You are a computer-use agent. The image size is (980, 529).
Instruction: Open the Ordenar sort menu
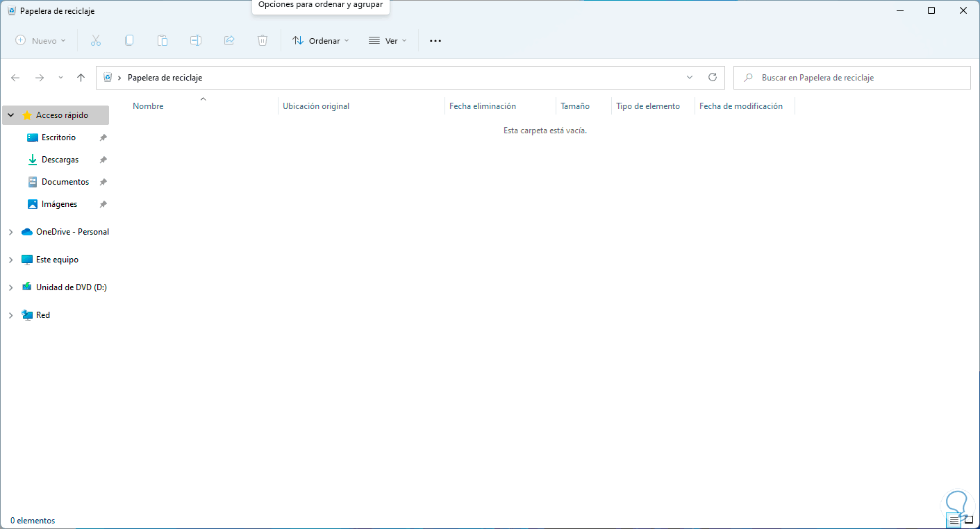tap(321, 41)
